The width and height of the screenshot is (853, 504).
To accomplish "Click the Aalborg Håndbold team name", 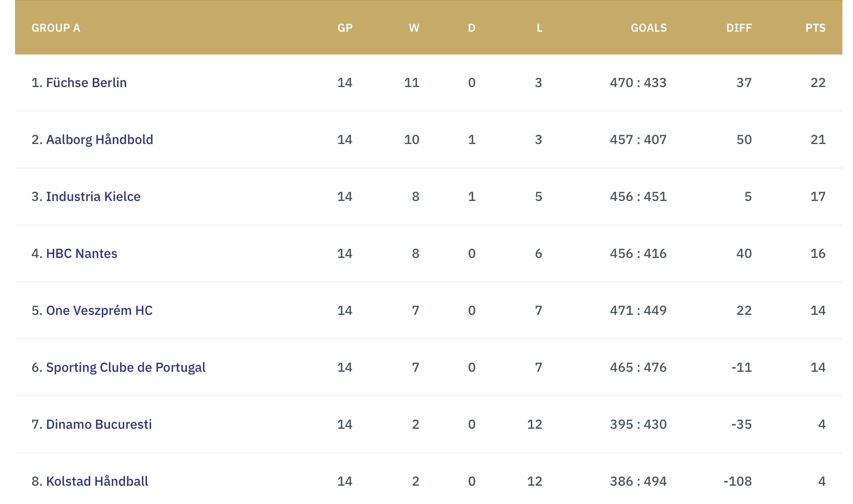I will [99, 140].
